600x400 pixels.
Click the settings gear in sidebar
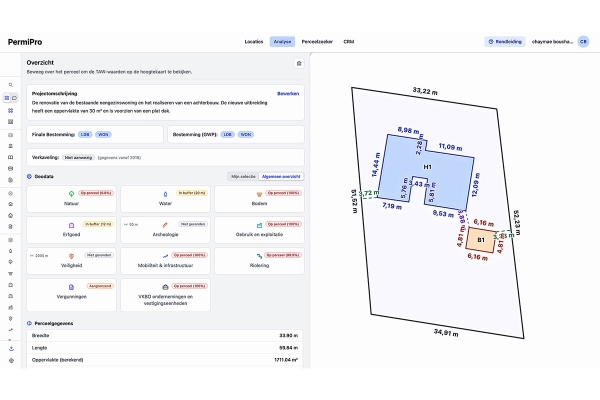click(x=11, y=361)
